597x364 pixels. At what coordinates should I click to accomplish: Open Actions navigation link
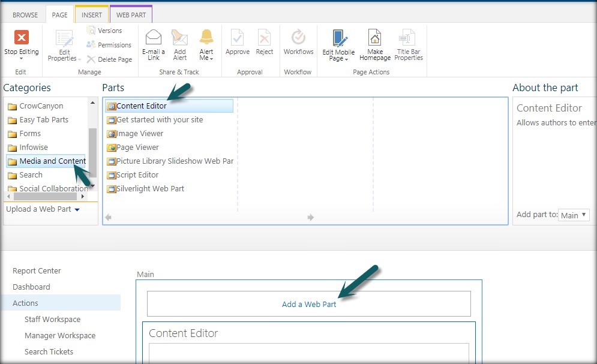(x=25, y=303)
